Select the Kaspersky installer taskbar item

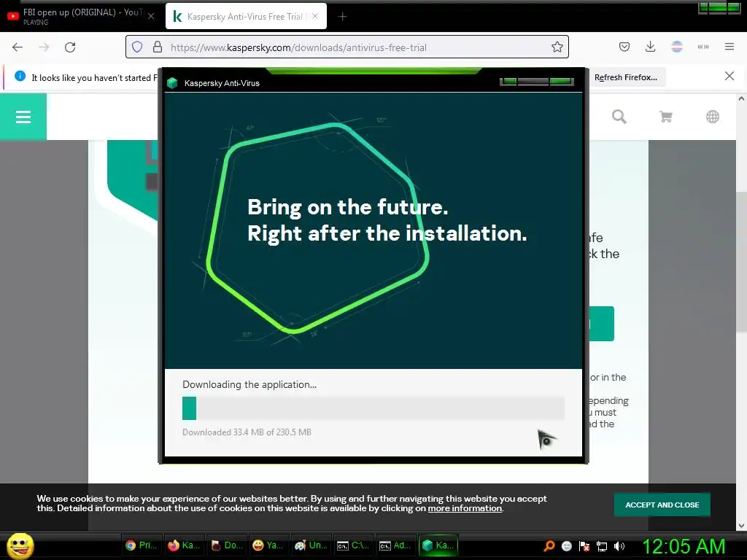(438, 545)
